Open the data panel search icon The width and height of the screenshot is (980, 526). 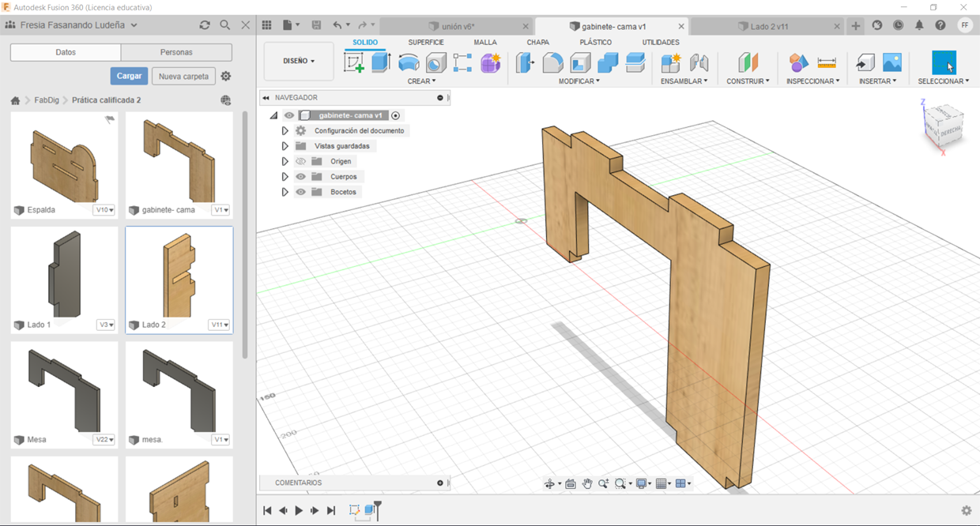225,25
